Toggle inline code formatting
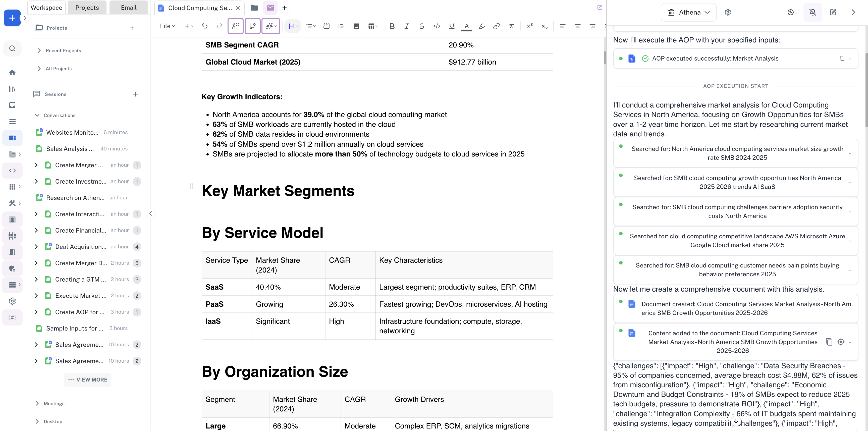868x431 pixels. 436,26
